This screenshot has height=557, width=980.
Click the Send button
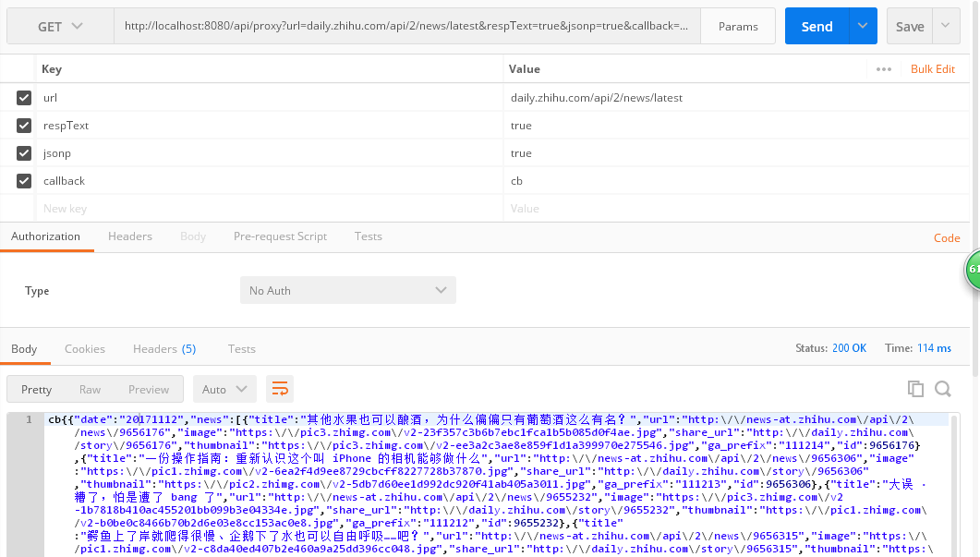pos(817,27)
